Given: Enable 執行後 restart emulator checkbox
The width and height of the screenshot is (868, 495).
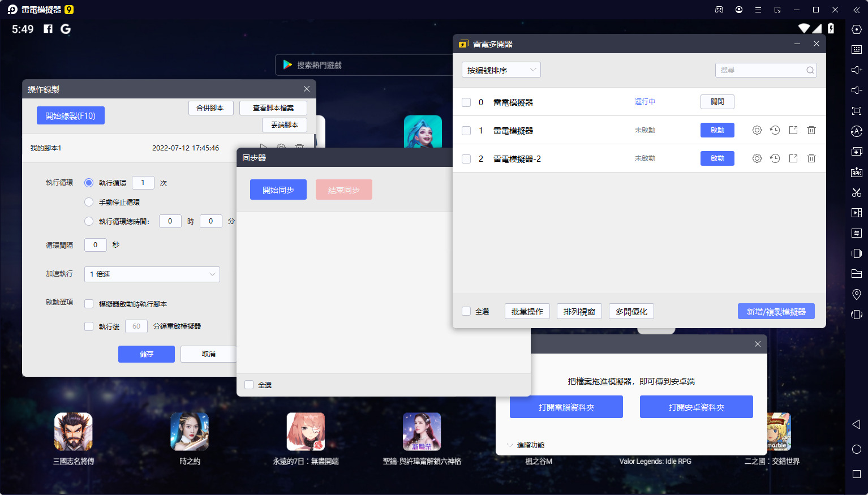Looking at the screenshot, I should tap(89, 326).
